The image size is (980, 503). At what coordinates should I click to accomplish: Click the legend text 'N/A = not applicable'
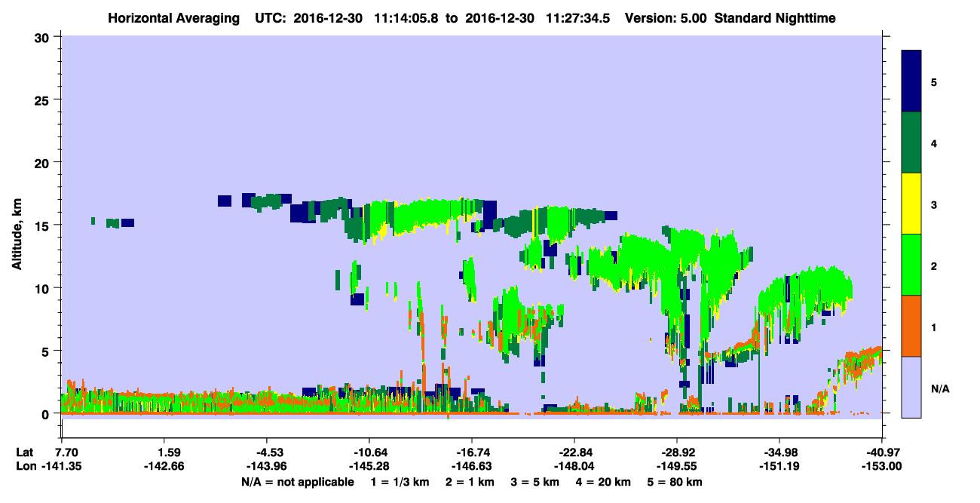(x=298, y=482)
